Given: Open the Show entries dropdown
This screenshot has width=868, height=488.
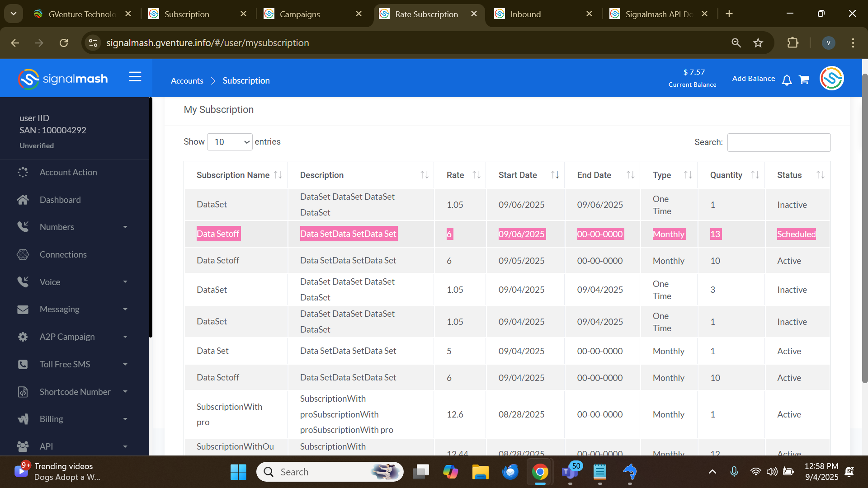Looking at the screenshot, I should [230, 142].
